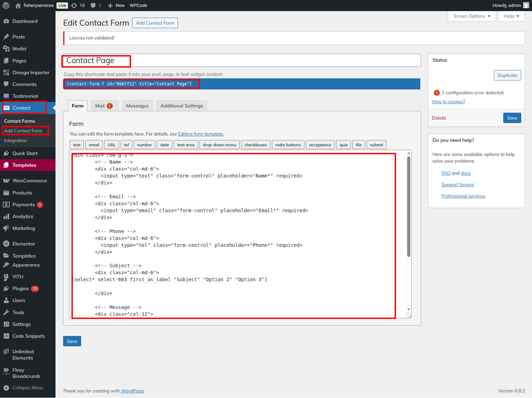The height and width of the screenshot is (398, 532).
Task: Click the WordPress logo icon
Action: tap(6, 6)
